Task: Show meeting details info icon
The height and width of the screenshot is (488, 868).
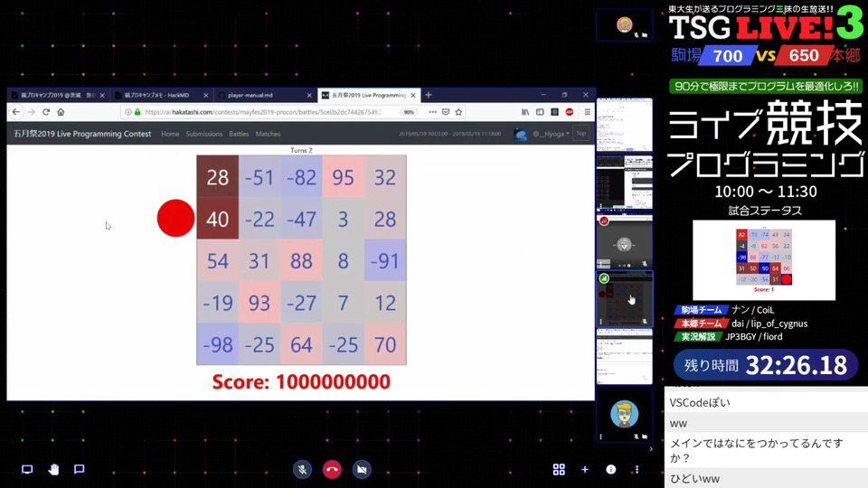Action: point(611,469)
